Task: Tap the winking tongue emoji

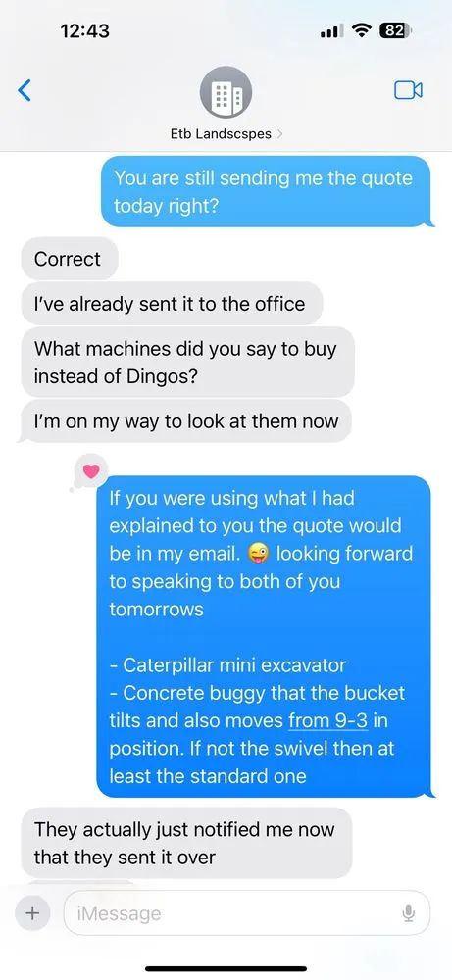Action: (x=258, y=553)
